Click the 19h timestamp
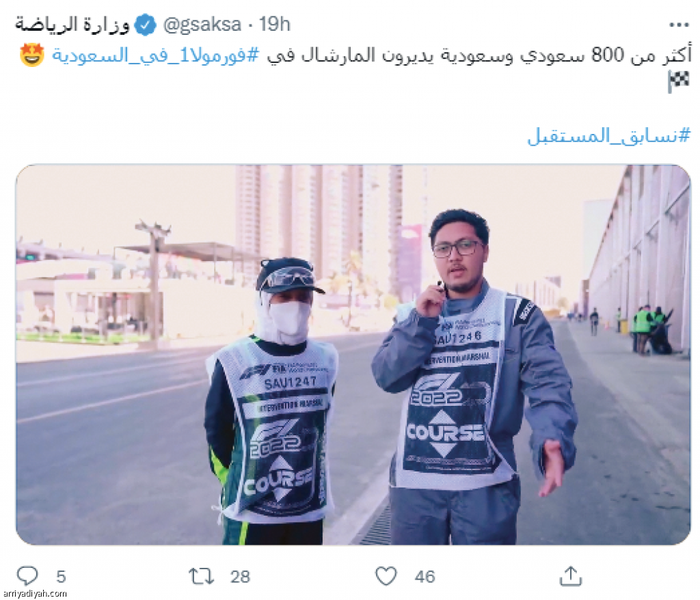700x600 pixels. tap(275, 25)
